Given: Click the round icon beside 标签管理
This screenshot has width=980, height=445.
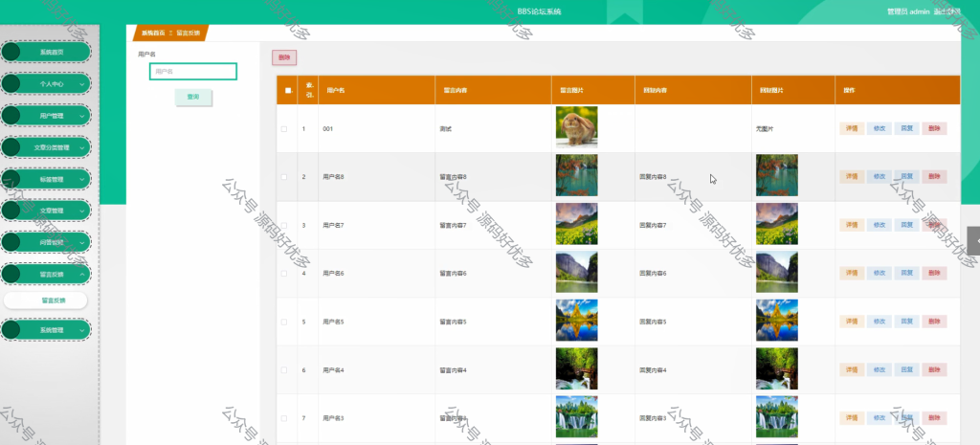Looking at the screenshot, I should pyautogui.click(x=11, y=179).
